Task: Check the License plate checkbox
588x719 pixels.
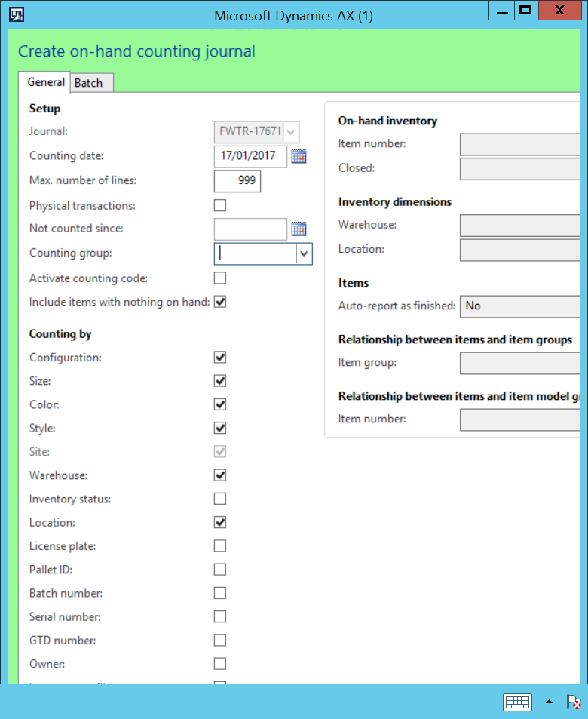Action: tap(220, 545)
